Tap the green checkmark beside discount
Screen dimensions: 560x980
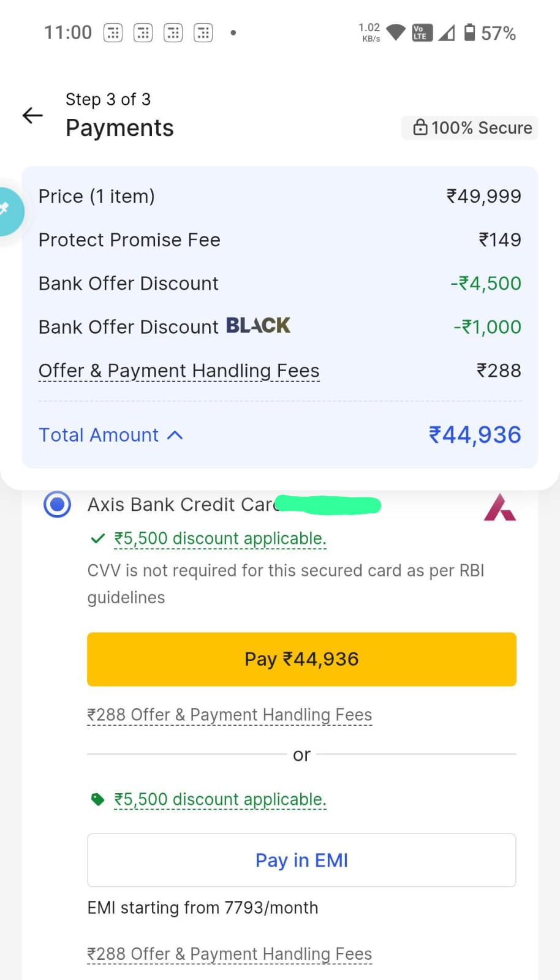(97, 538)
